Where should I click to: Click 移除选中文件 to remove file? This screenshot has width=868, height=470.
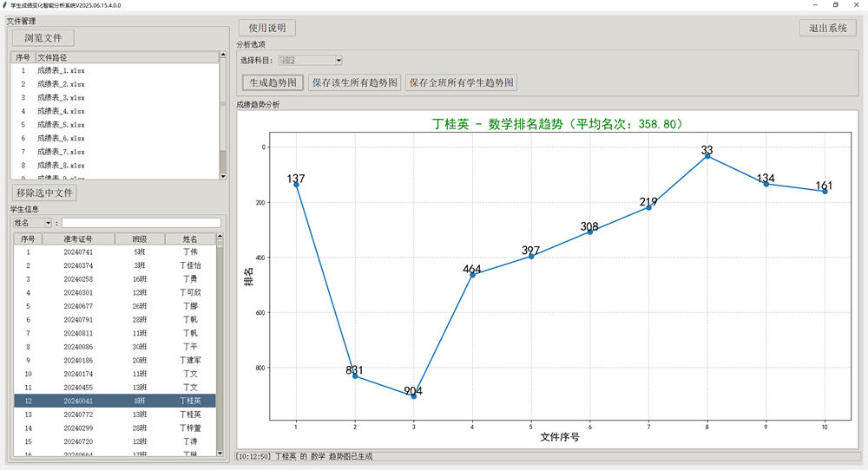(x=44, y=193)
